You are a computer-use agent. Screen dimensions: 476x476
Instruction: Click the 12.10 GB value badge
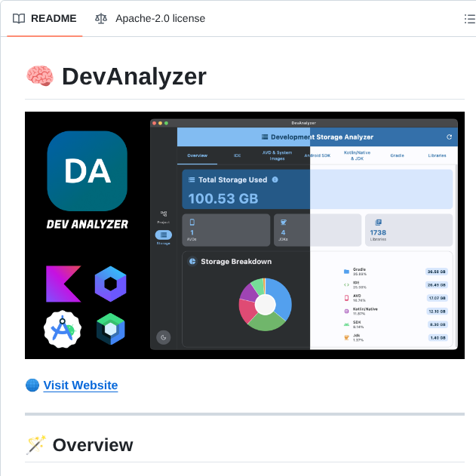tap(437, 312)
